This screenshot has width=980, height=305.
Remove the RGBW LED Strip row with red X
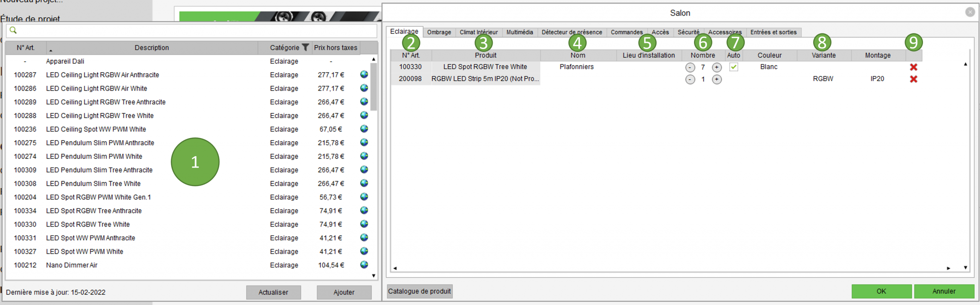[x=913, y=79]
